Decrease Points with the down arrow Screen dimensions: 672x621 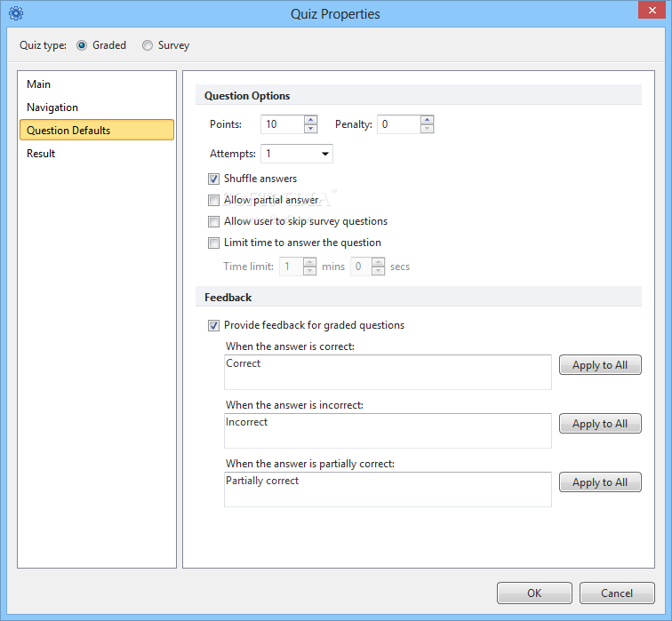[311, 129]
